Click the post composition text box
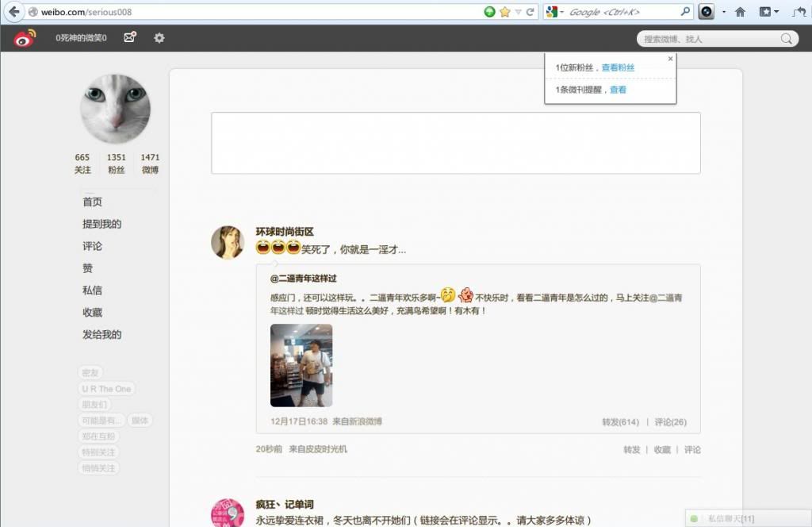 point(455,143)
